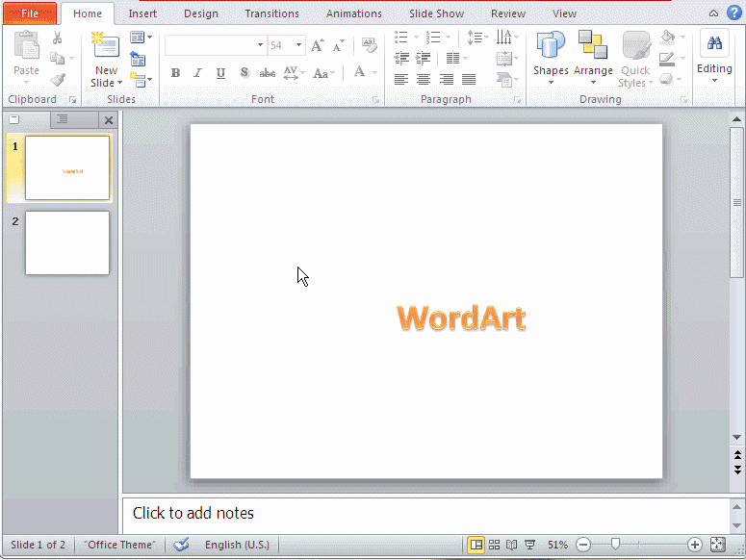Open the Animations ribbon tab
Screen dimensions: 746x560
(x=353, y=13)
